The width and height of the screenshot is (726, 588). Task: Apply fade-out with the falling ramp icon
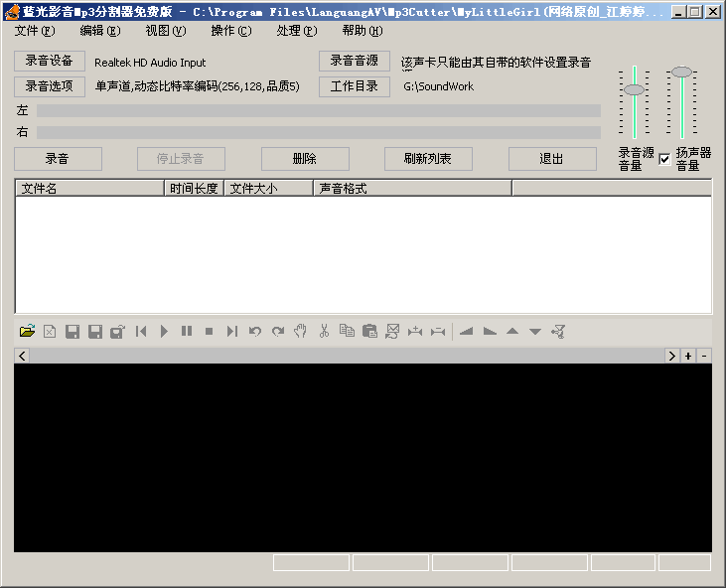490,331
